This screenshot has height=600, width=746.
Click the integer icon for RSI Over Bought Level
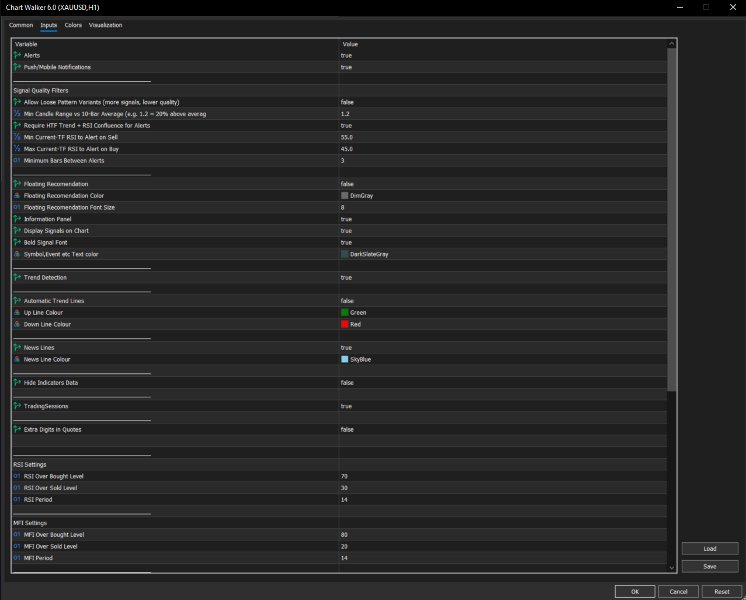(x=17, y=476)
